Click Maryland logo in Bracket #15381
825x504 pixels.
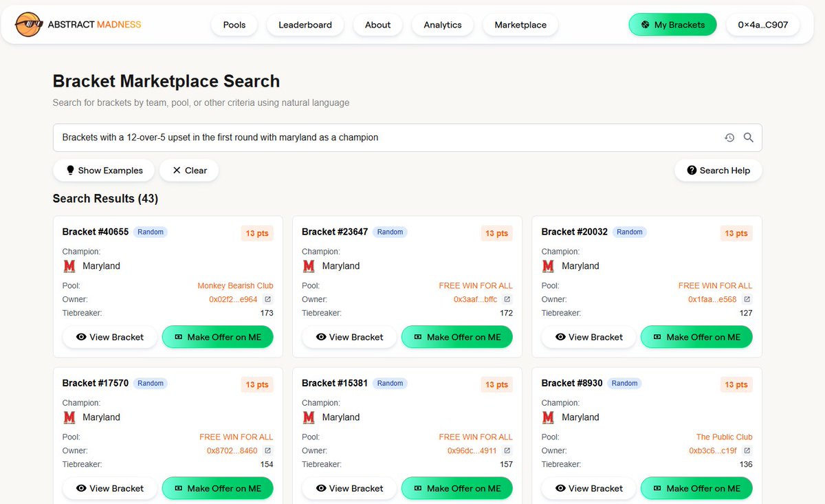pyautogui.click(x=309, y=417)
